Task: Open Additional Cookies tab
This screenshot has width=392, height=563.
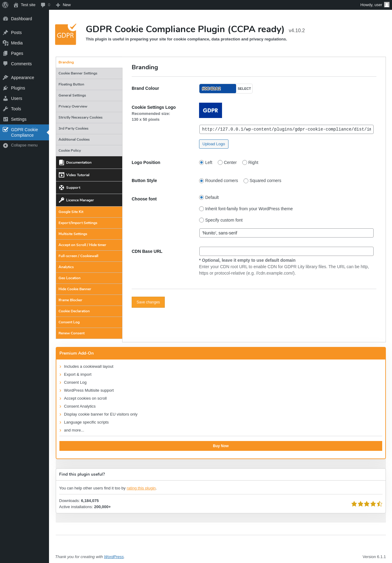Action: 89,139
